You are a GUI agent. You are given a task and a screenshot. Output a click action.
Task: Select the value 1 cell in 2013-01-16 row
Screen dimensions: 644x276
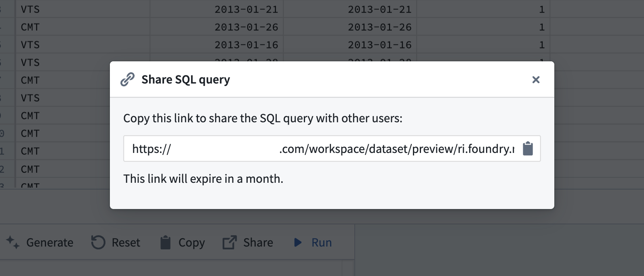tap(542, 45)
